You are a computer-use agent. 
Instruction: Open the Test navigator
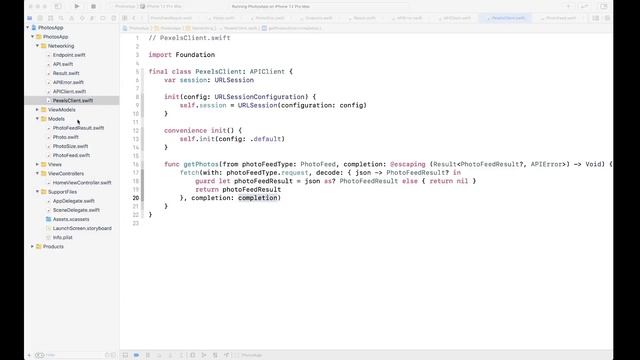pyautogui.click(x=82, y=18)
